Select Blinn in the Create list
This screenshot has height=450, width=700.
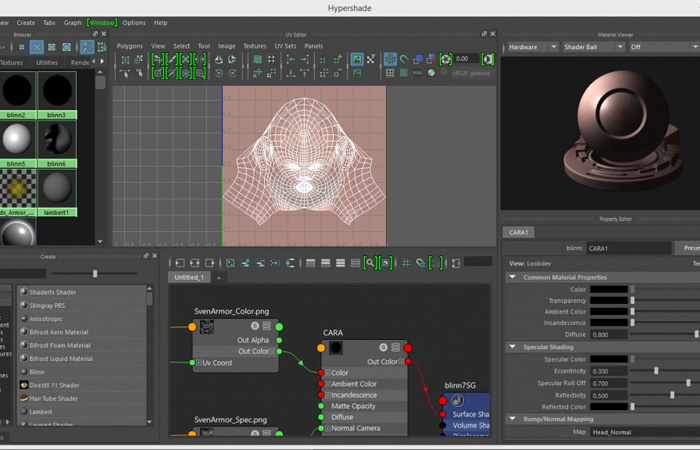pos(37,372)
